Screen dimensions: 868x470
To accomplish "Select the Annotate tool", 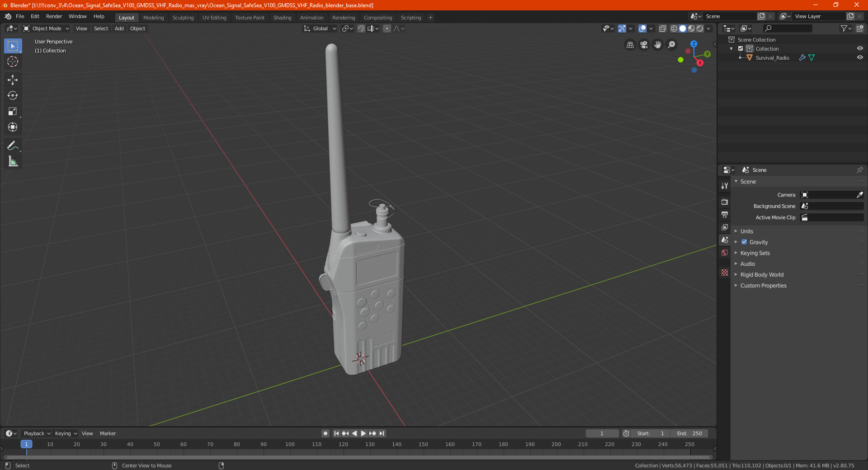I will click(13, 146).
